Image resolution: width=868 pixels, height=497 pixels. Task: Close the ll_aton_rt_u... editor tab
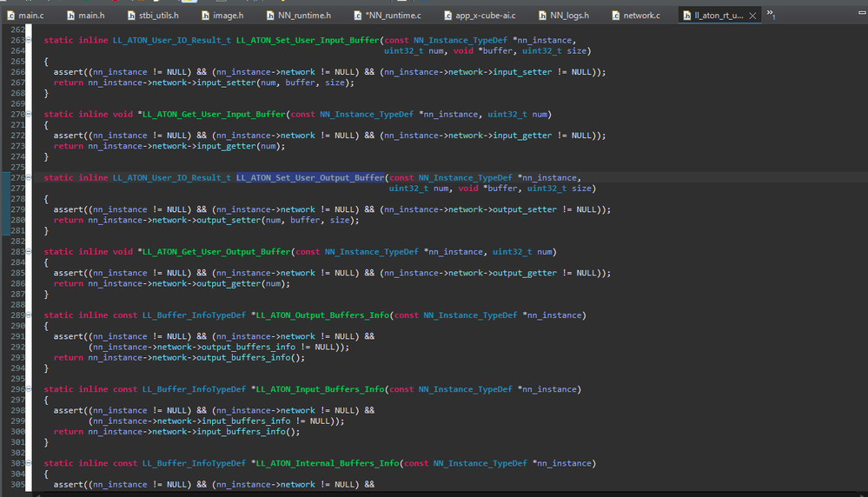752,16
